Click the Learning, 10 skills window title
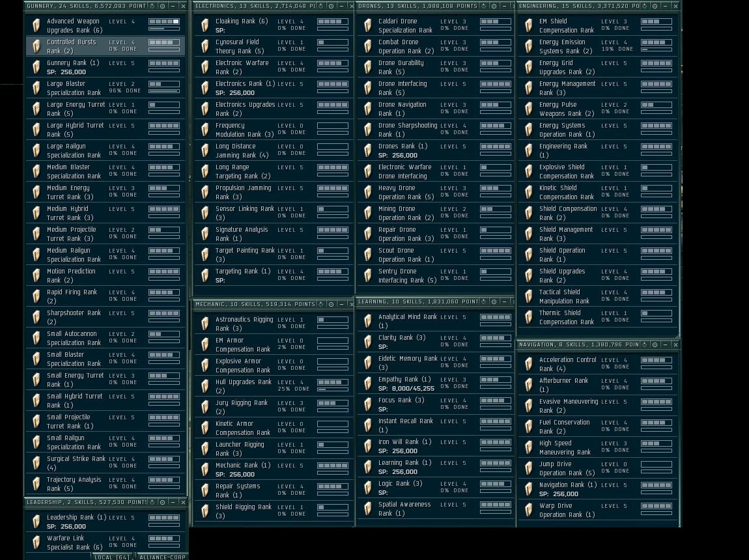749x560 pixels. [418, 301]
